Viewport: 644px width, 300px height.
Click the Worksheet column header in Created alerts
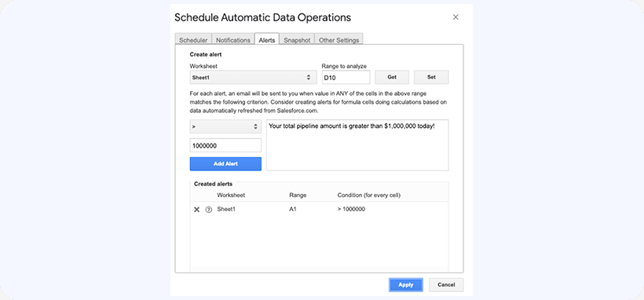click(231, 195)
